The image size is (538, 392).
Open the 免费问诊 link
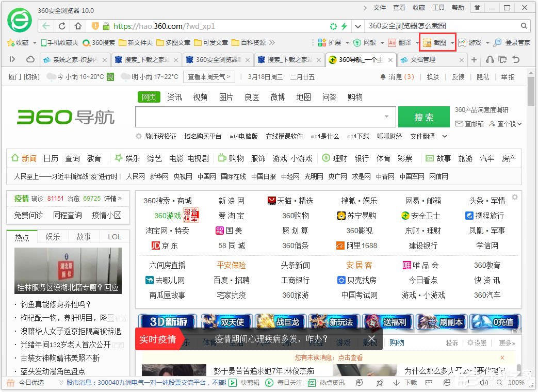point(27,215)
